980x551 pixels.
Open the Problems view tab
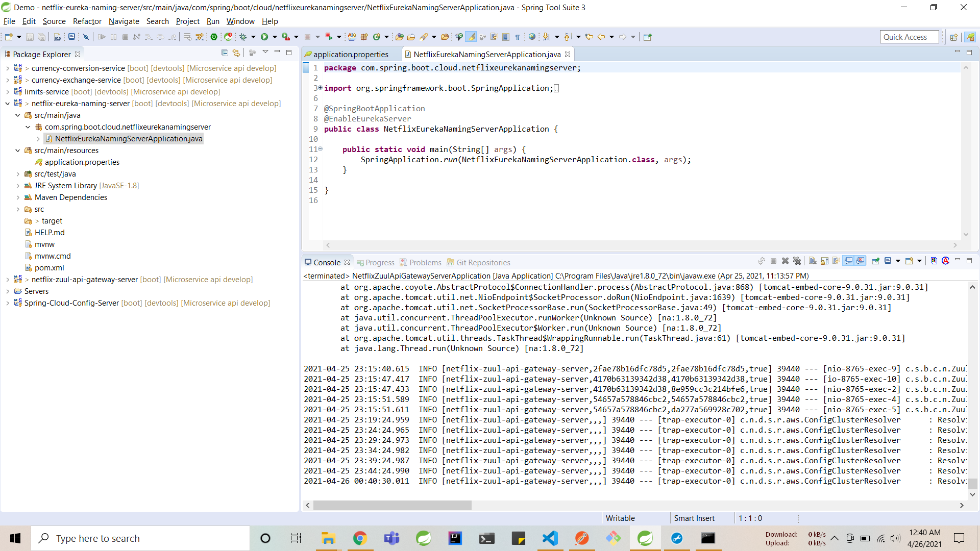pos(425,262)
